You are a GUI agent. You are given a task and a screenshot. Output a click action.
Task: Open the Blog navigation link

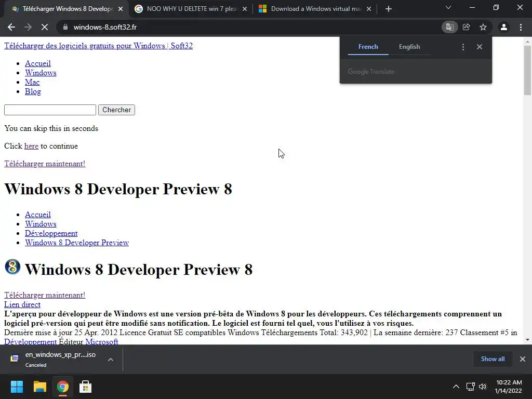point(33,91)
